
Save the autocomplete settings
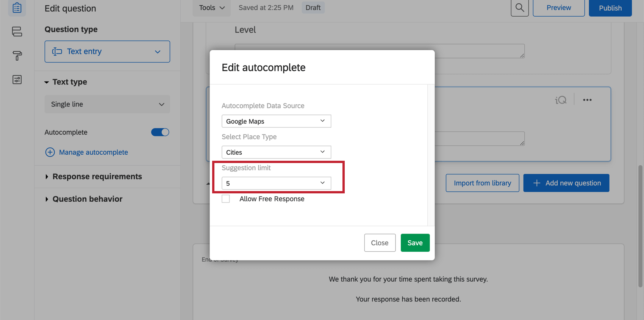click(x=415, y=243)
